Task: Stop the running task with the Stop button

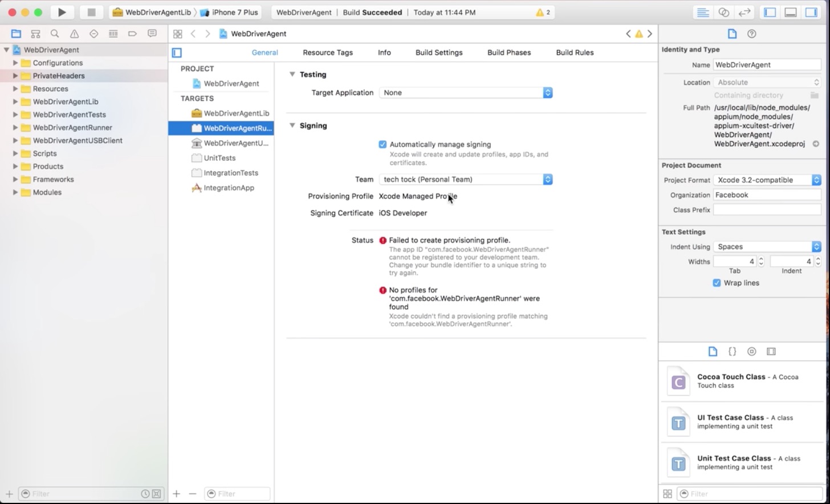Action: [91, 12]
